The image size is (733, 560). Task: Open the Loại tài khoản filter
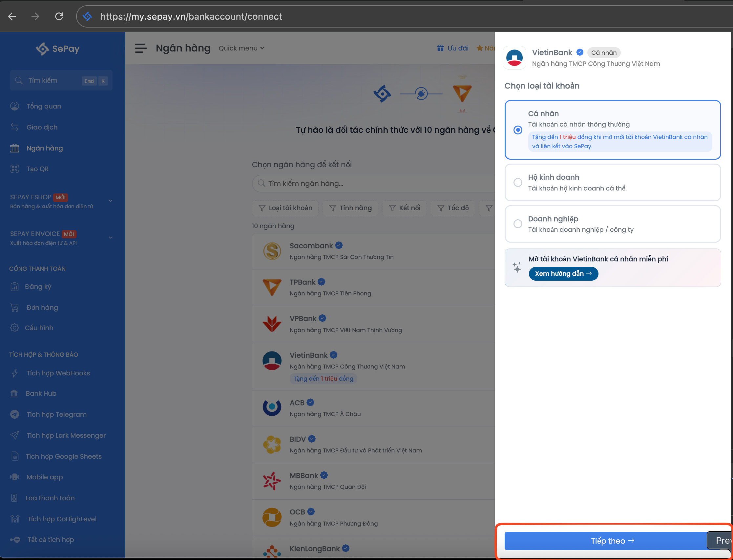pos(285,208)
